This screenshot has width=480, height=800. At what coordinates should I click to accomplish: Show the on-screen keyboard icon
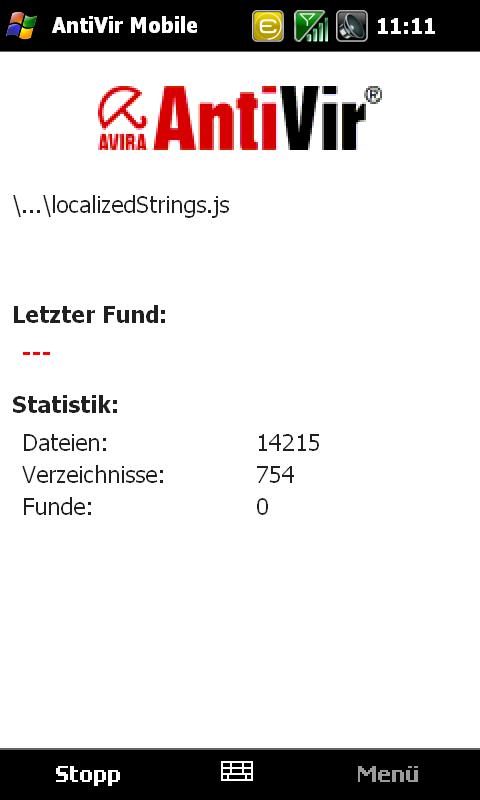pyautogui.click(x=237, y=771)
